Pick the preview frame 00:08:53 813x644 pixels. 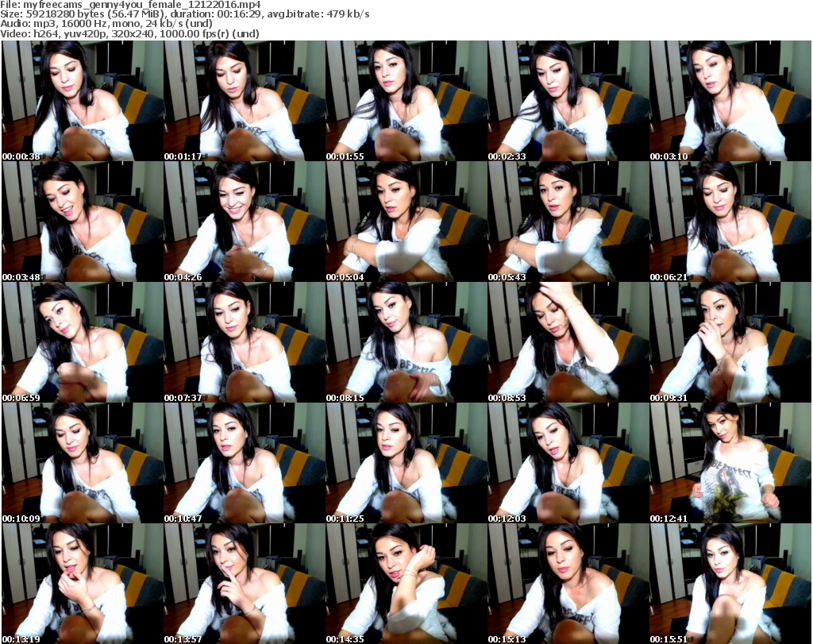tap(568, 342)
